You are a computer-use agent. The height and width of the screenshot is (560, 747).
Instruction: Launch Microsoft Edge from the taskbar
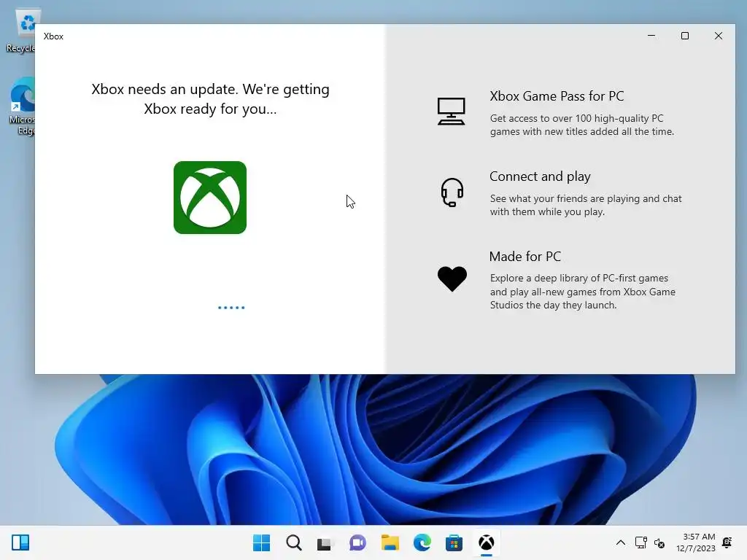click(x=422, y=542)
